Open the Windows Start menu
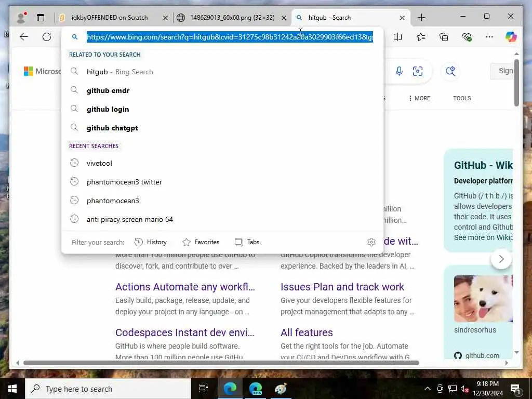Image resolution: width=532 pixels, height=399 pixels. 12,389
